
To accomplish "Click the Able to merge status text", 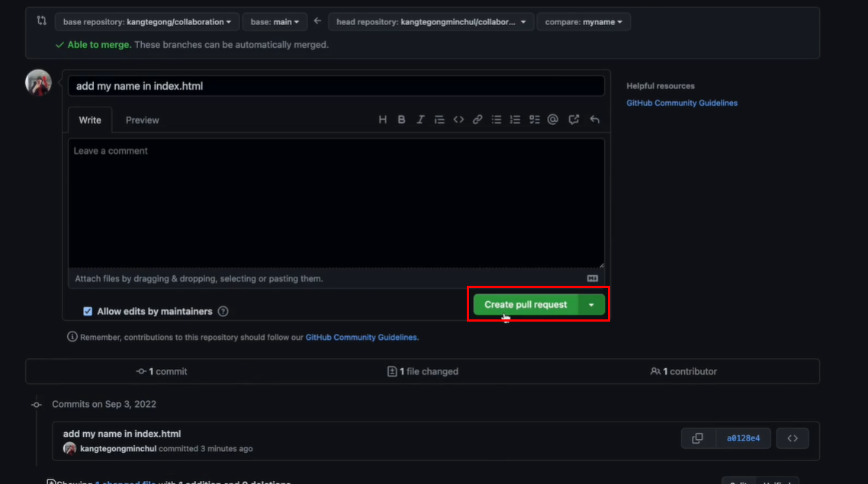I will tap(99, 45).
